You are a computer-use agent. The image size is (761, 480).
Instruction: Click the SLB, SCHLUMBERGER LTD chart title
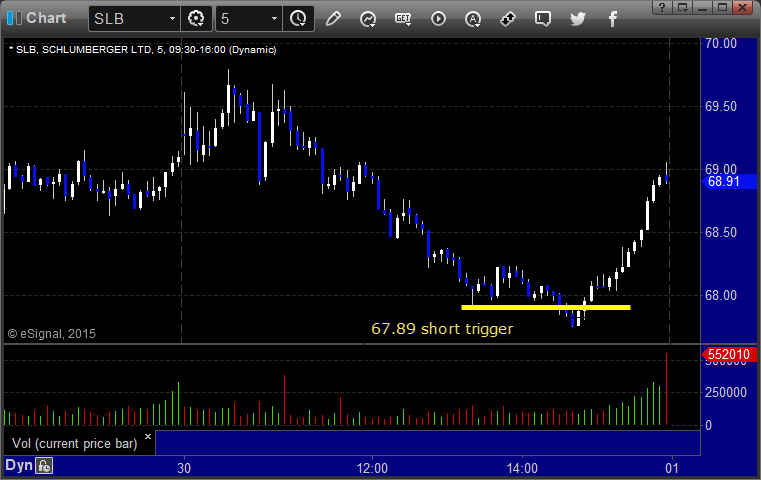(142, 50)
